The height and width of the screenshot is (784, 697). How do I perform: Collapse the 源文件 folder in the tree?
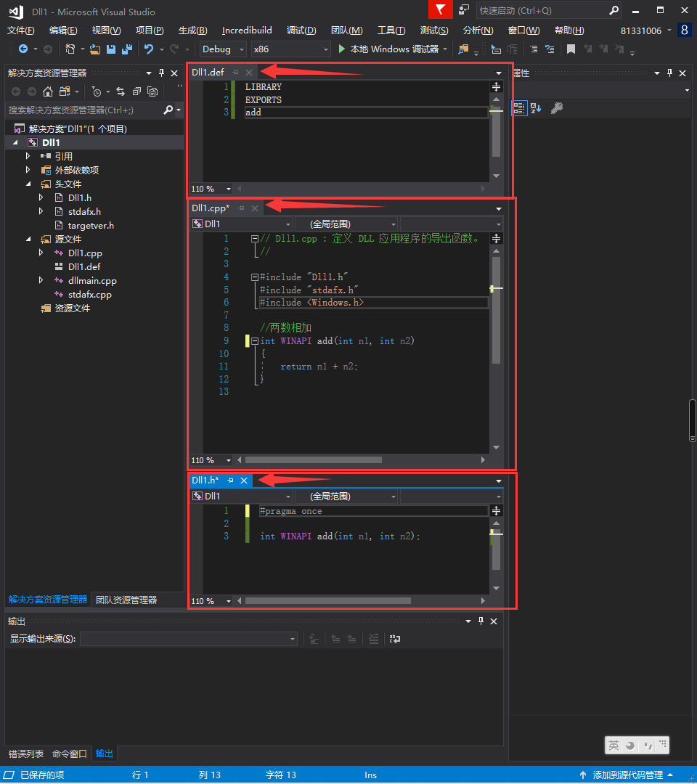[28, 239]
